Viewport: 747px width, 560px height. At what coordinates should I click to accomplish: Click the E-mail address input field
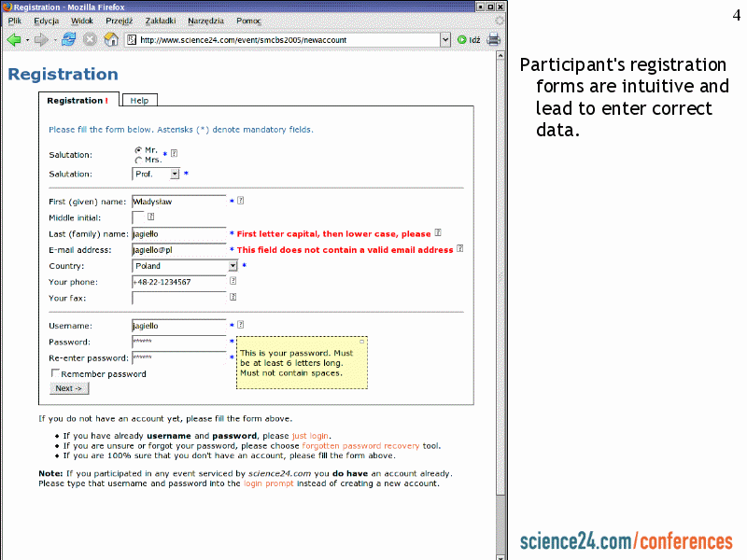[179, 250]
